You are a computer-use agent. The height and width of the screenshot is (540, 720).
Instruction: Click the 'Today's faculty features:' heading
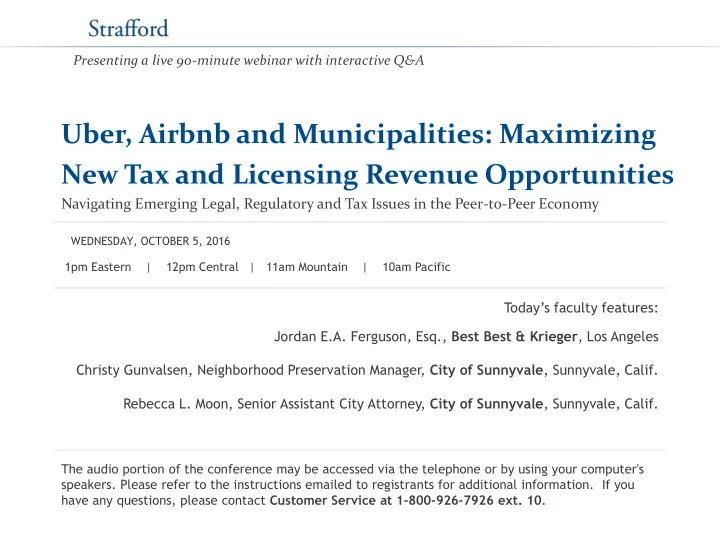(x=581, y=308)
